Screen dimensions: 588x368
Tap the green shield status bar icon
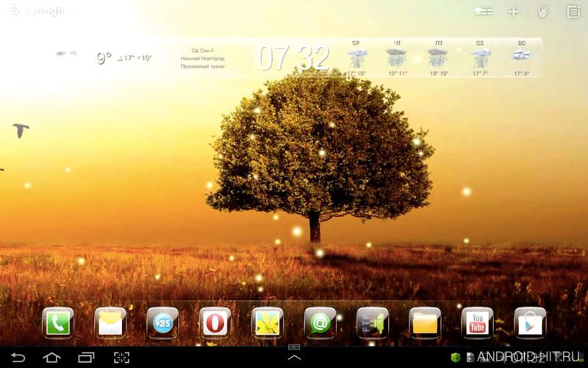coord(455,357)
